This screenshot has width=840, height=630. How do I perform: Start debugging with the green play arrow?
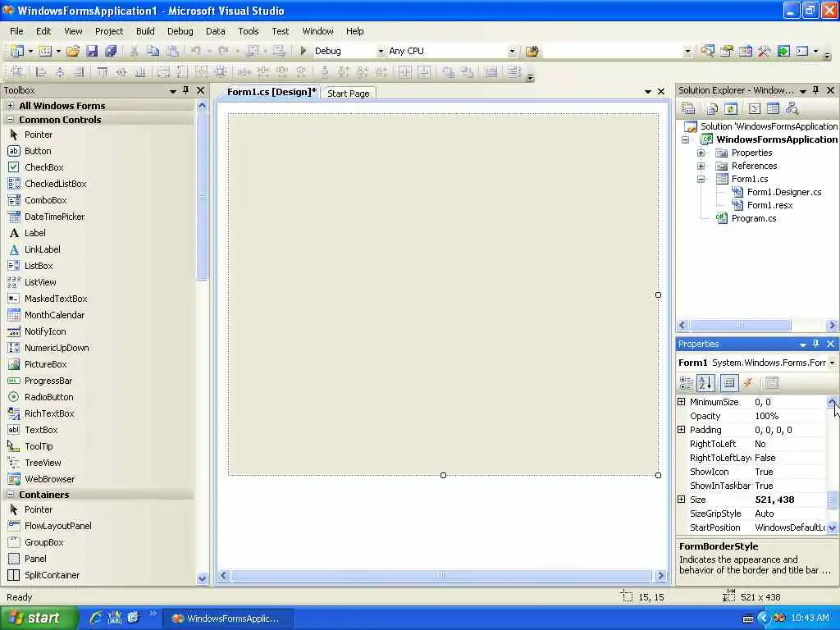pyautogui.click(x=304, y=51)
